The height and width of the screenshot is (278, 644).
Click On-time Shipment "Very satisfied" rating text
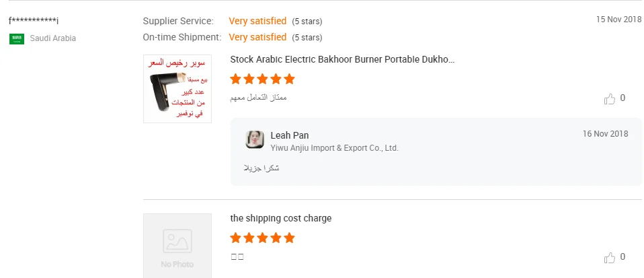[257, 37]
